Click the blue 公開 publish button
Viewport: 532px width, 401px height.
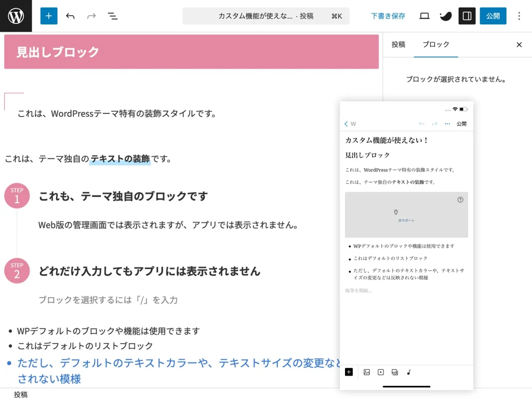tap(493, 16)
